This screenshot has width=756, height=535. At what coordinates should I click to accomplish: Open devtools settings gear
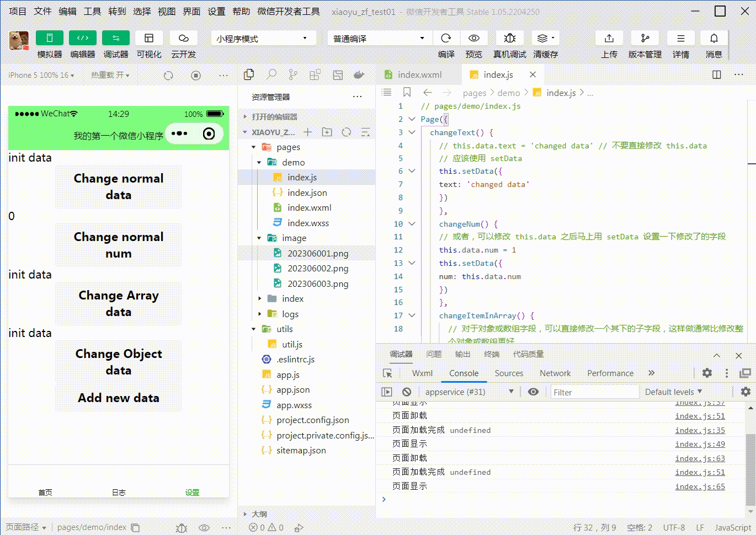coord(707,373)
